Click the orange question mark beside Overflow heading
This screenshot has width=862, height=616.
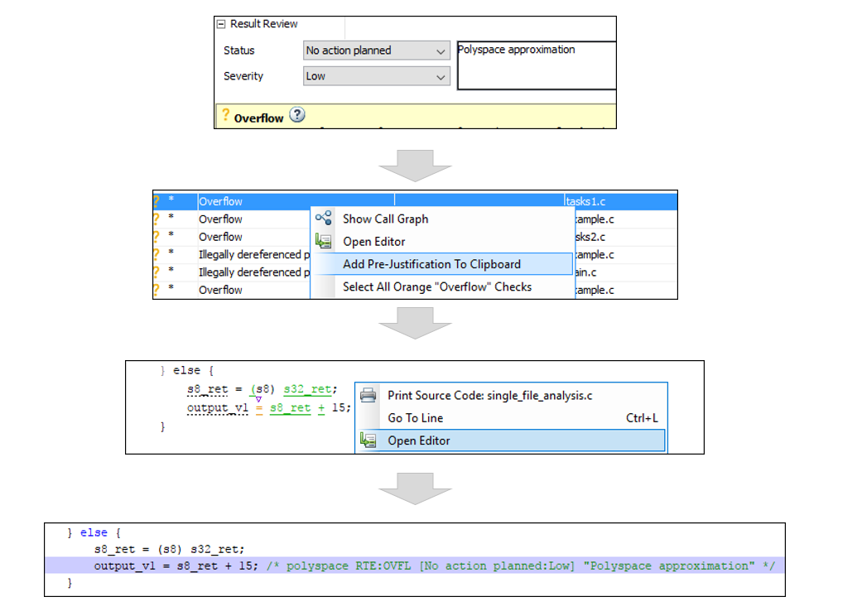[x=226, y=116]
